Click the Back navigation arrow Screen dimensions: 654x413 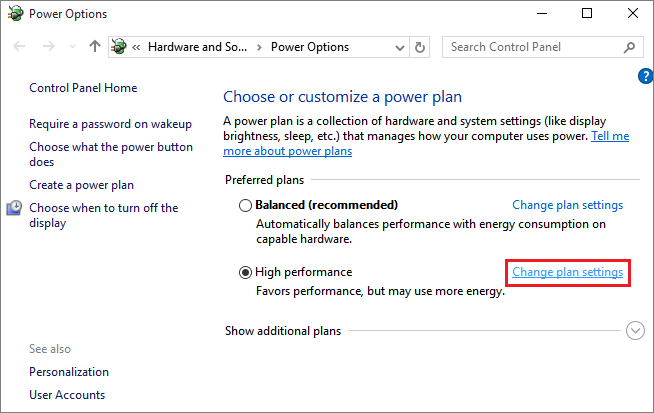(x=21, y=47)
